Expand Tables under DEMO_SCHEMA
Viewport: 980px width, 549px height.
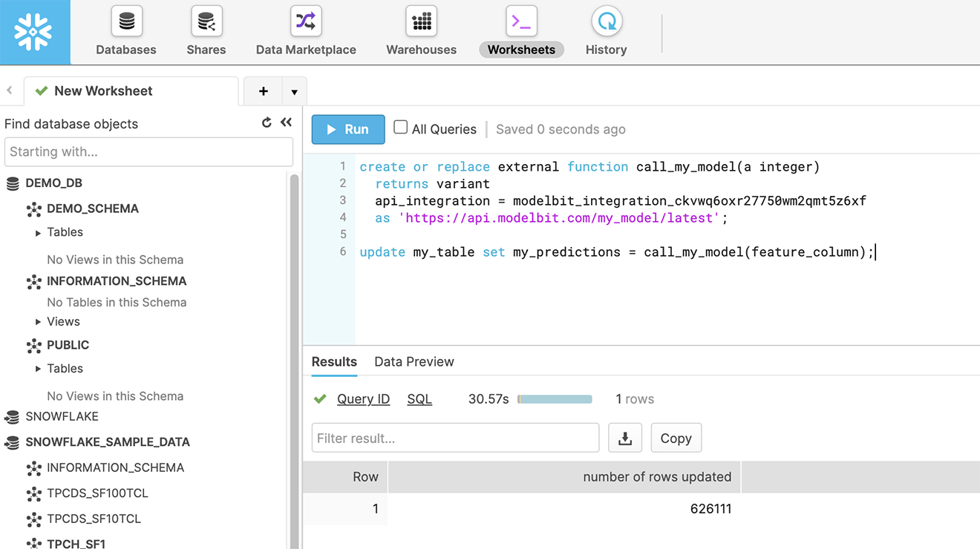tap(39, 233)
